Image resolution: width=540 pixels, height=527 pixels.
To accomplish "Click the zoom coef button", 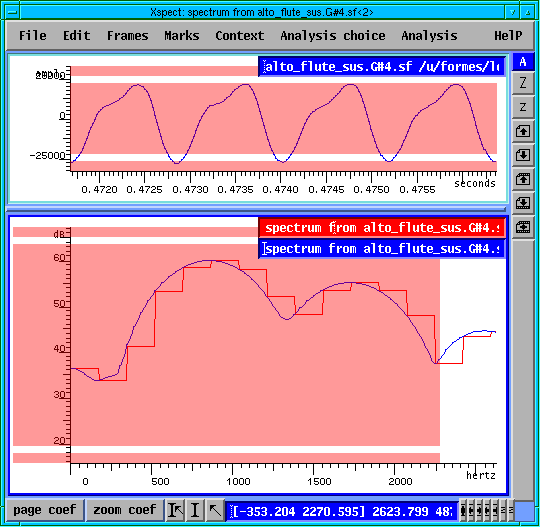I will tap(125, 510).
